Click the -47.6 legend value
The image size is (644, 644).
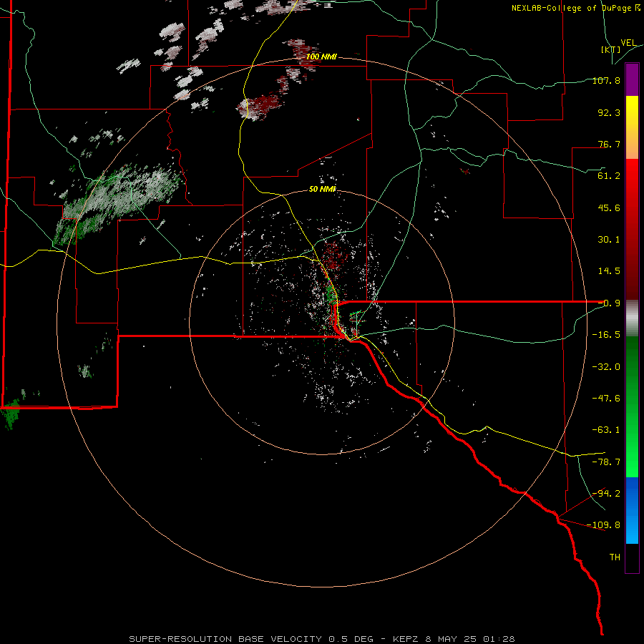click(x=606, y=399)
